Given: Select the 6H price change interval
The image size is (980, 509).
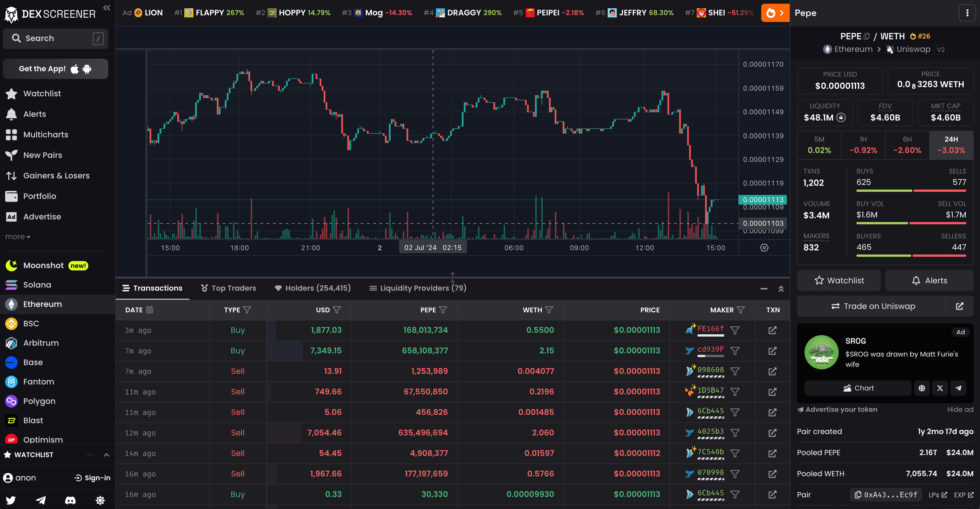Looking at the screenshot, I should click(x=907, y=145).
